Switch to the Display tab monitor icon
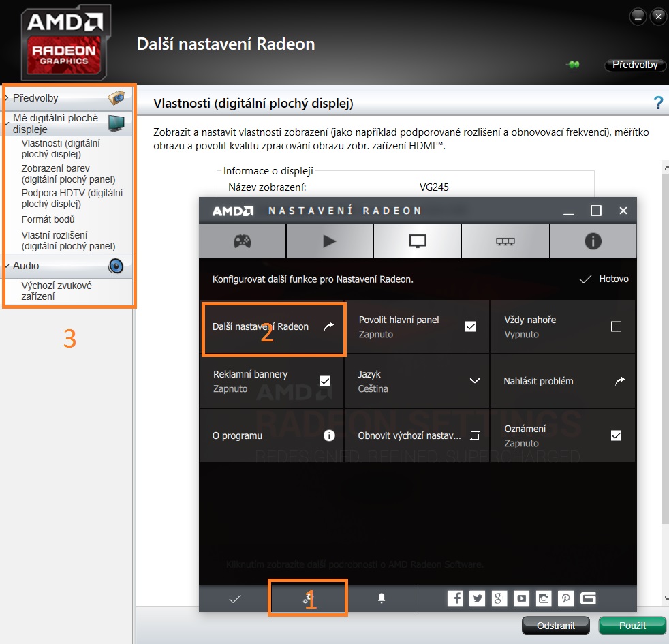The height and width of the screenshot is (644, 669). (417, 241)
